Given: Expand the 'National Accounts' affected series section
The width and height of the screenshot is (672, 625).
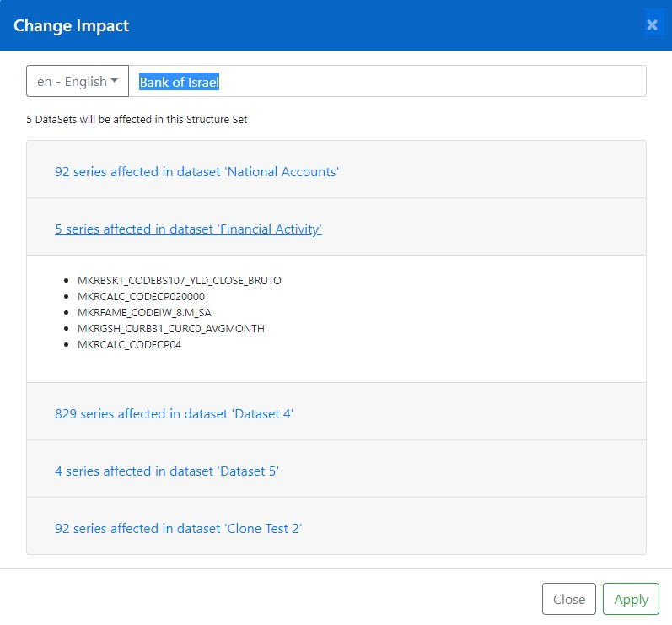Looking at the screenshot, I should pyautogui.click(x=196, y=171).
